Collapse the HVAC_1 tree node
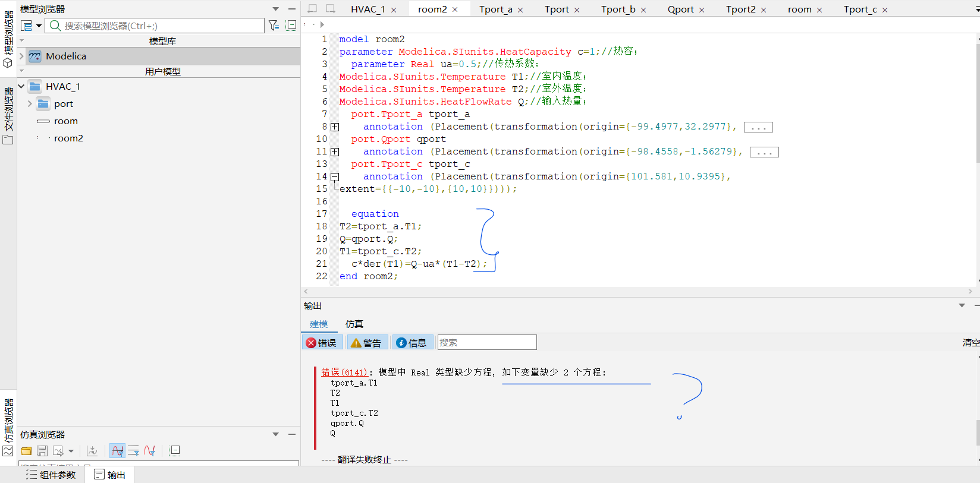This screenshot has height=483, width=980. tap(21, 86)
